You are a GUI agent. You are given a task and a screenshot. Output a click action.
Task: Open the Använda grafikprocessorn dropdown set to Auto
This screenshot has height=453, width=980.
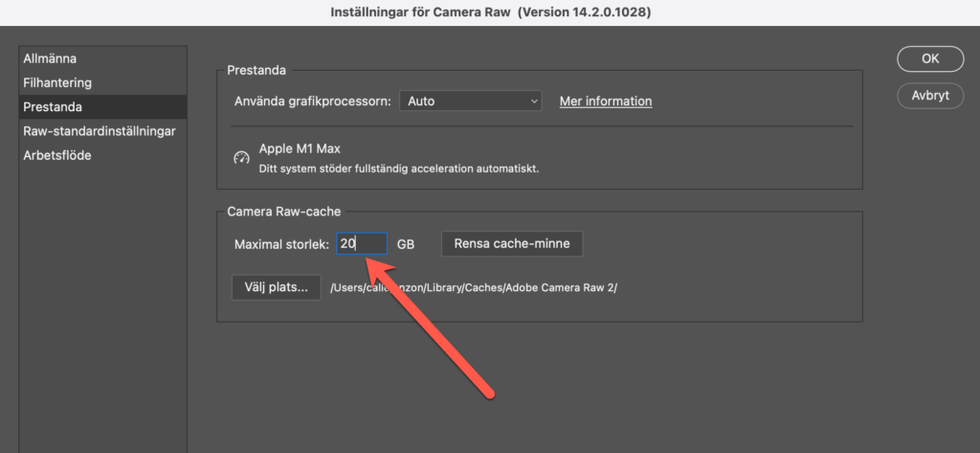pos(471,101)
